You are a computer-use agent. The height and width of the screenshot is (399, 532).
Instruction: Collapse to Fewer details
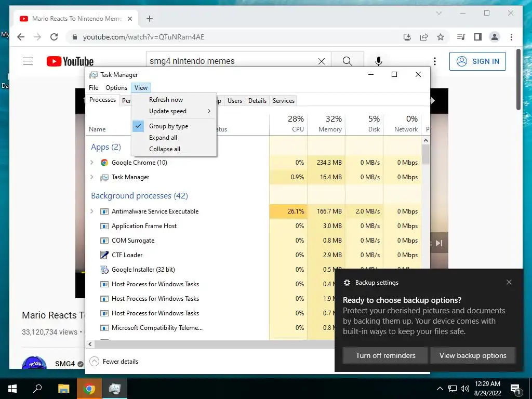pyautogui.click(x=114, y=362)
